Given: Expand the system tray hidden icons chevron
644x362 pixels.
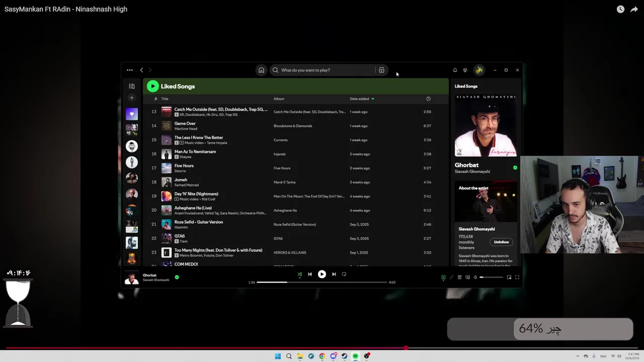Looking at the screenshot, I should click(x=578, y=356).
